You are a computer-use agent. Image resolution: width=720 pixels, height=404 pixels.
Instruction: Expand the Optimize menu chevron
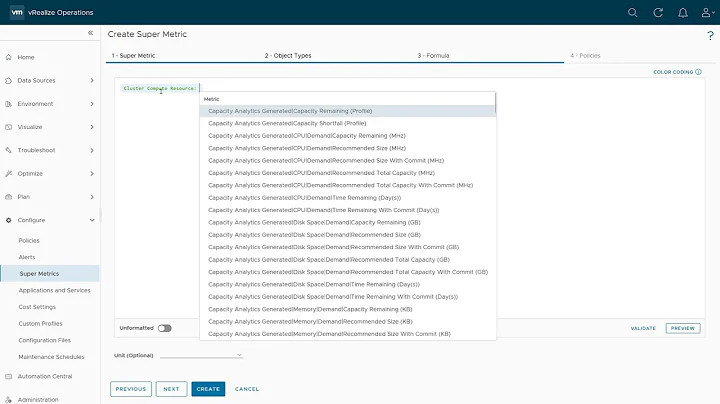(x=92, y=174)
